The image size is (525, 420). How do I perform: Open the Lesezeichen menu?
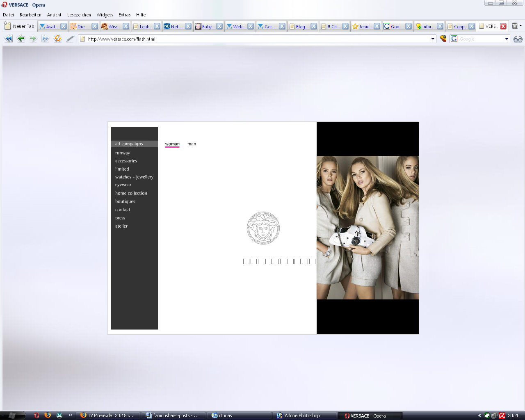click(79, 15)
